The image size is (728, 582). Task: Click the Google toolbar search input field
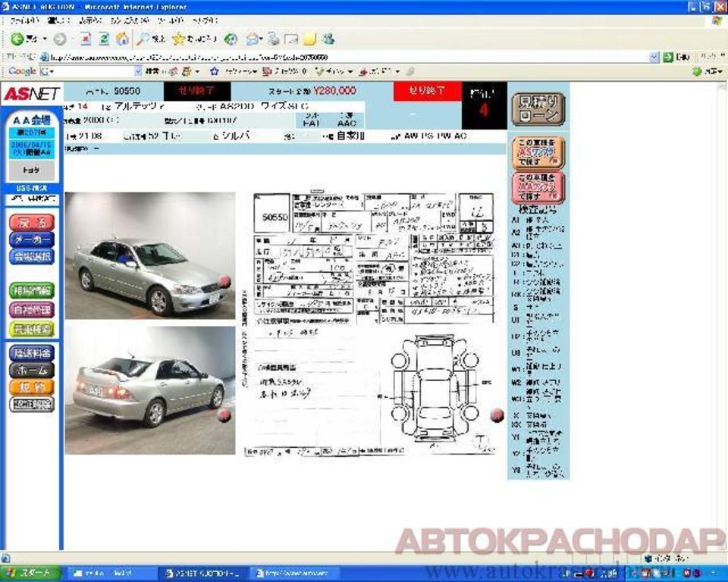90,71
